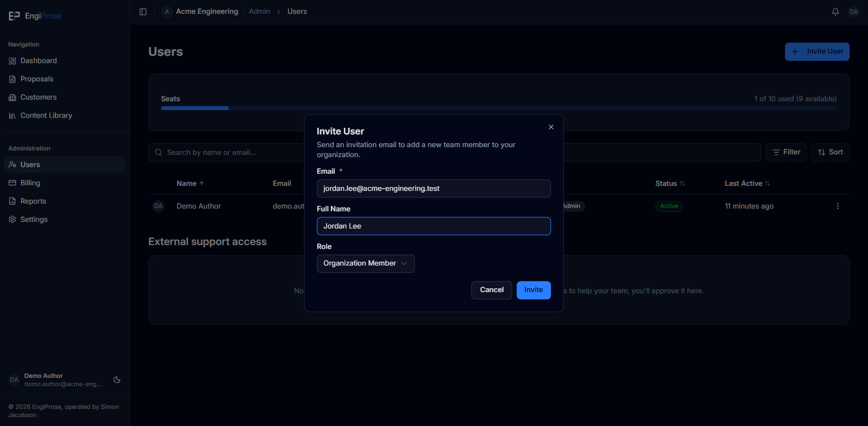Click the Demo Author name cell
The height and width of the screenshot is (426, 868).
199,206
